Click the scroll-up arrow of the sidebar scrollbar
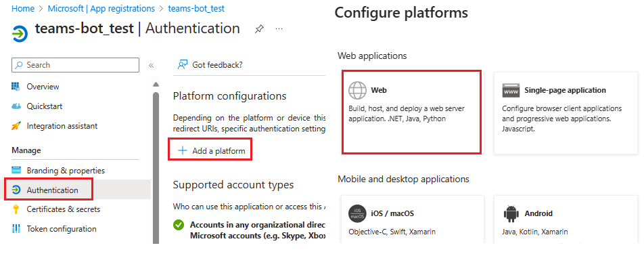 coord(156,85)
